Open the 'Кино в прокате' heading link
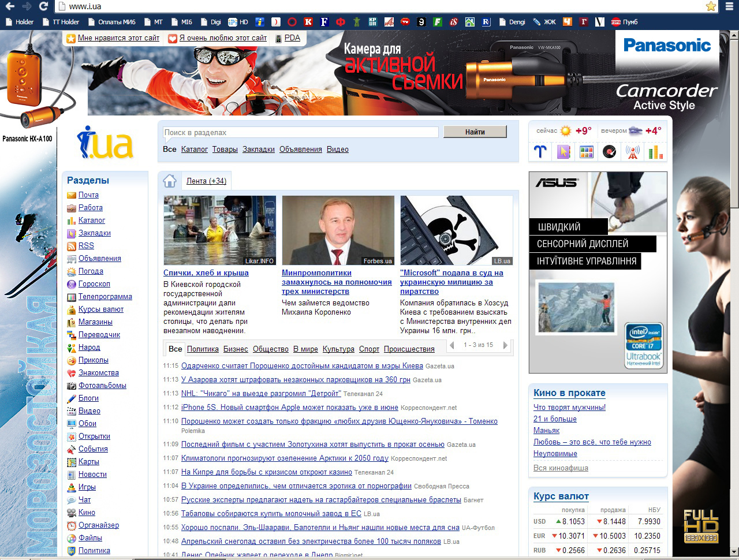The width and height of the screenshot is (739, 560). [569, 393]
